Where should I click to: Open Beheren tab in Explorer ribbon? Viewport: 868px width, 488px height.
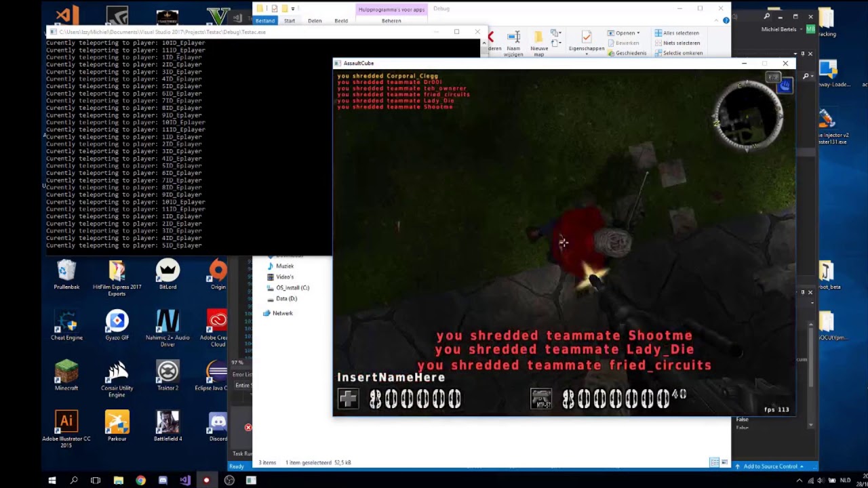(391, 21)
